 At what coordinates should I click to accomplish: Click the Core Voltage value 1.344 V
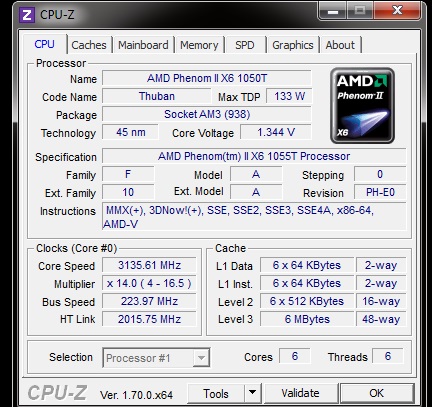tap(276, 132)
